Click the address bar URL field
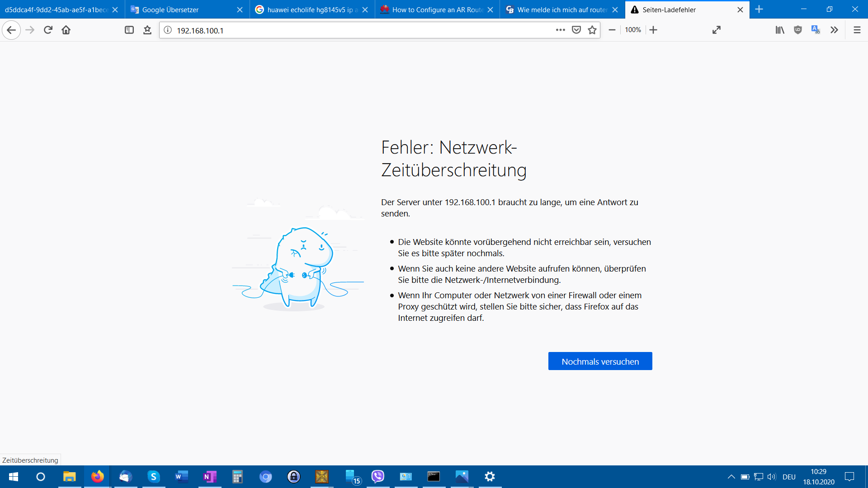This screenshot has height=488, width=868. pyautogui.click(x=362, y=30)
